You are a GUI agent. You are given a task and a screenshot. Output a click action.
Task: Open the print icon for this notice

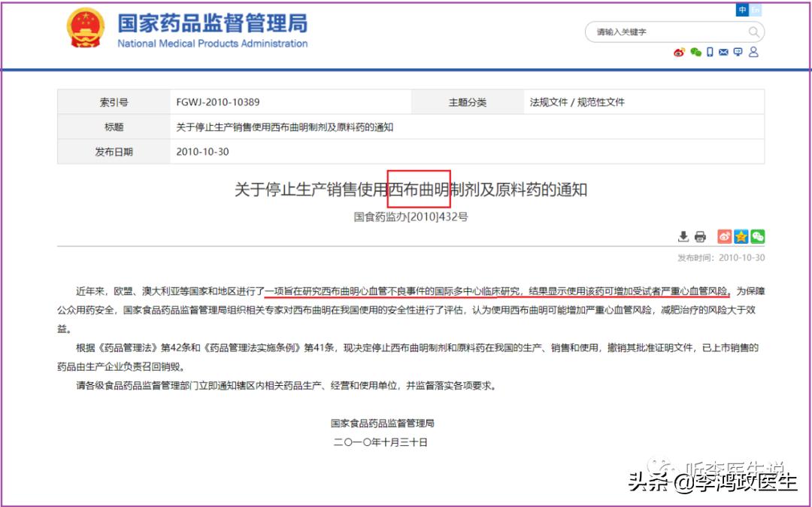(700, 236)
